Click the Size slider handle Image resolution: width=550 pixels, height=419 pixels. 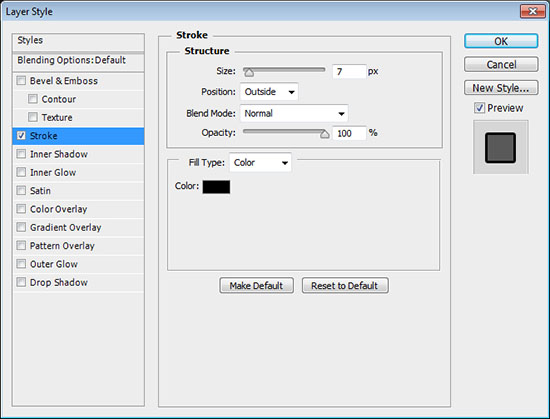pos(249,73)
